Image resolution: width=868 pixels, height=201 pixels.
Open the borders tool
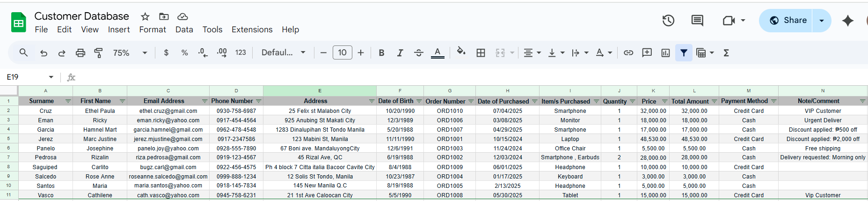point(481,53)
